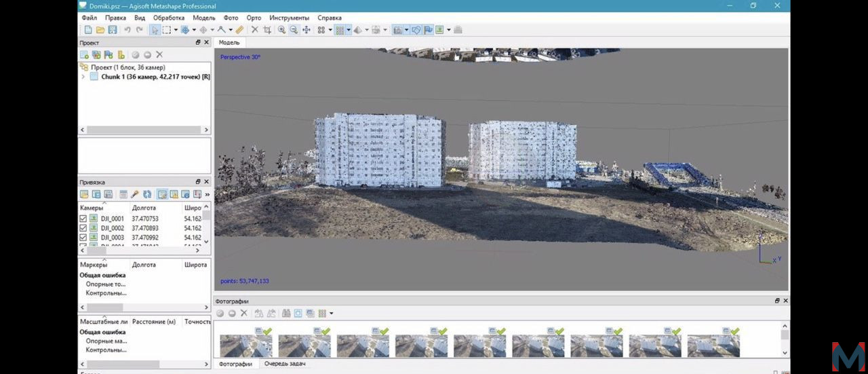Remove items X icon in Project panel

pos(159,54)
